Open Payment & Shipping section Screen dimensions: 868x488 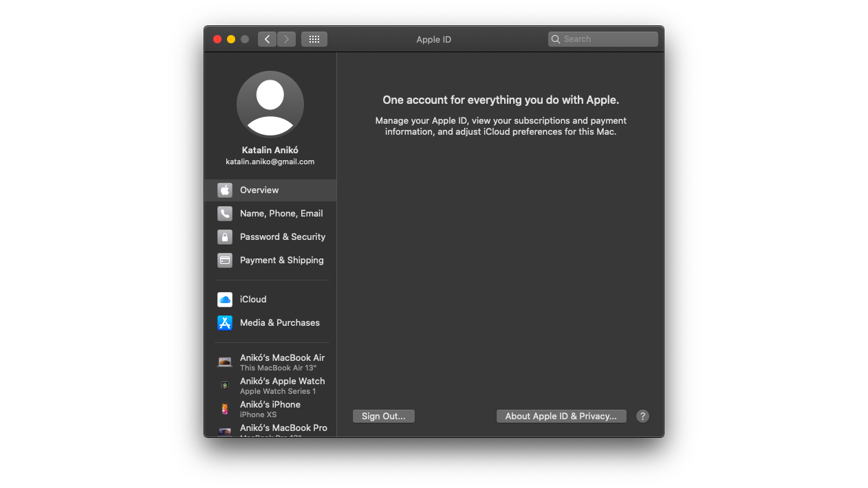pos(270,260)
